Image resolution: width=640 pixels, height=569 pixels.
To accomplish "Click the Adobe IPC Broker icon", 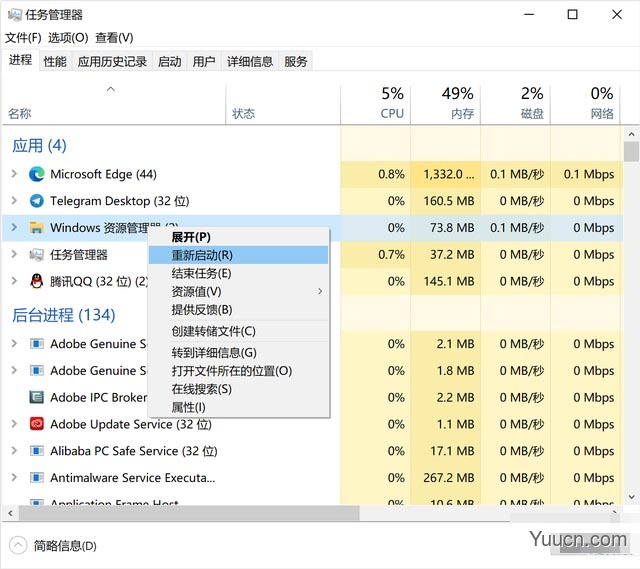I will [x=36, y=397].
